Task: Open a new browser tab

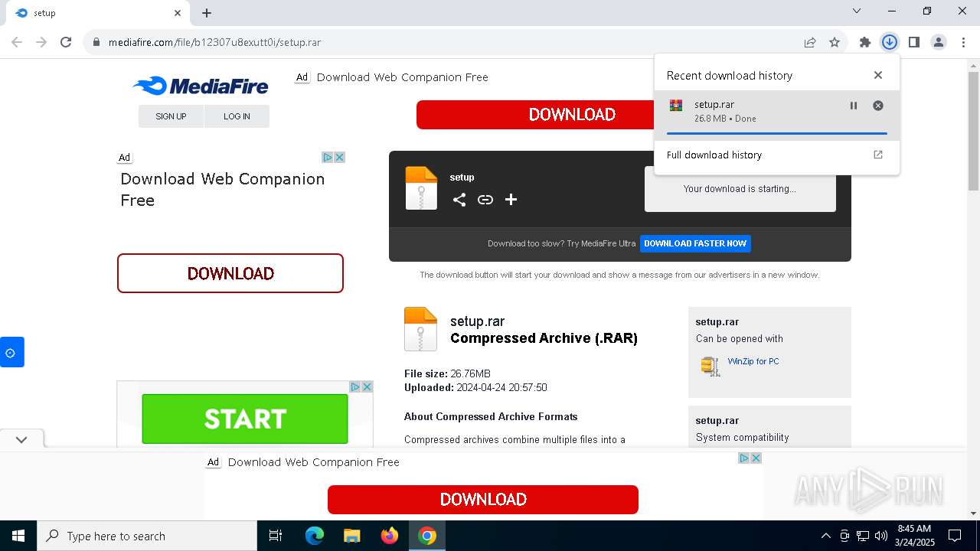Action: [x=207, y=12]
